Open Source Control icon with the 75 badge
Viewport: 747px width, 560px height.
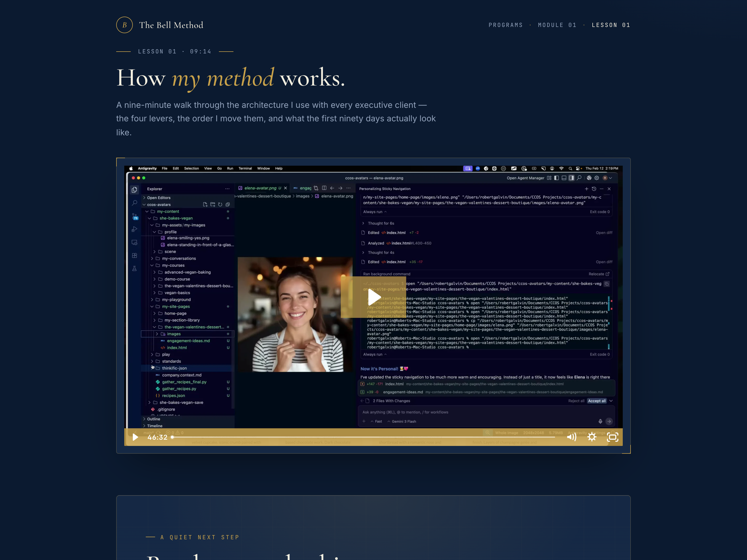pos(135,216)
